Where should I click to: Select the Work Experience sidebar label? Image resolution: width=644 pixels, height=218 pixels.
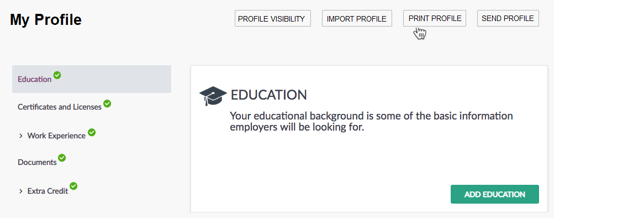pyautogui.click(x=56, y=136)
